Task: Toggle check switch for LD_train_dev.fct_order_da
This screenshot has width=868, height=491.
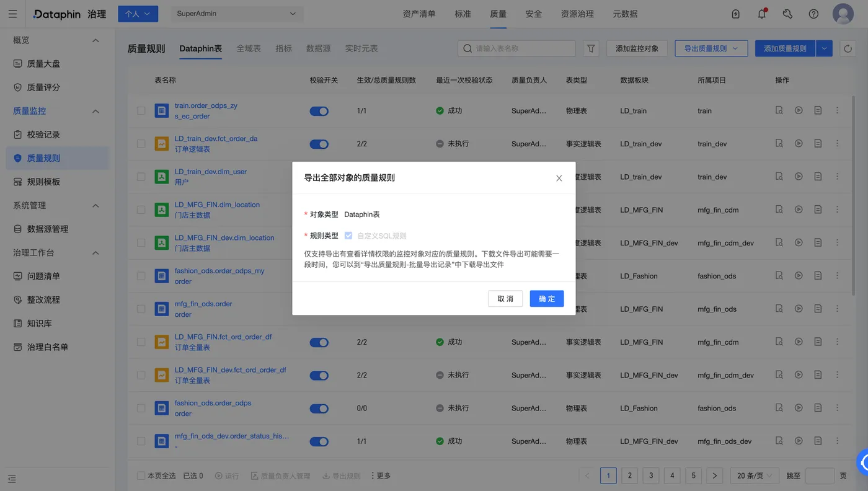Action: tap(319, 144)
